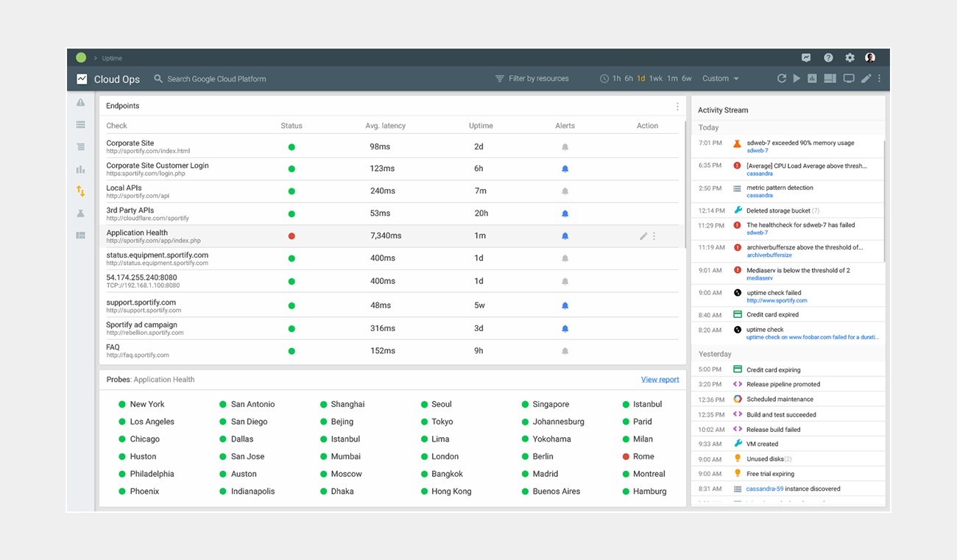Click the Search Google Cloud Platform field
The image size is (957, 560).
pyautogui.click(x=216, y=79)
